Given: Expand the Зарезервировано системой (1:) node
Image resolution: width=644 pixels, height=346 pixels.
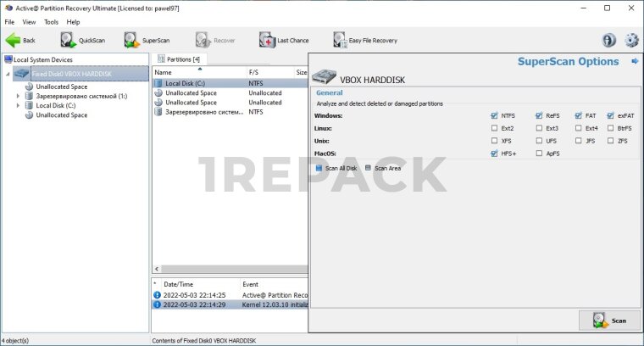Looking at the screenshot, I should pyautogui.click(x=18, y=96).
